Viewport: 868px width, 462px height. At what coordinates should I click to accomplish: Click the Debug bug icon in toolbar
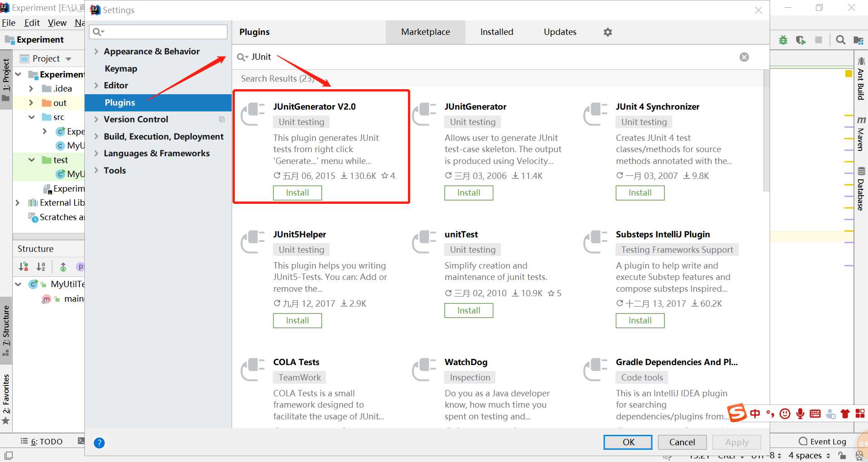point(783,40)
